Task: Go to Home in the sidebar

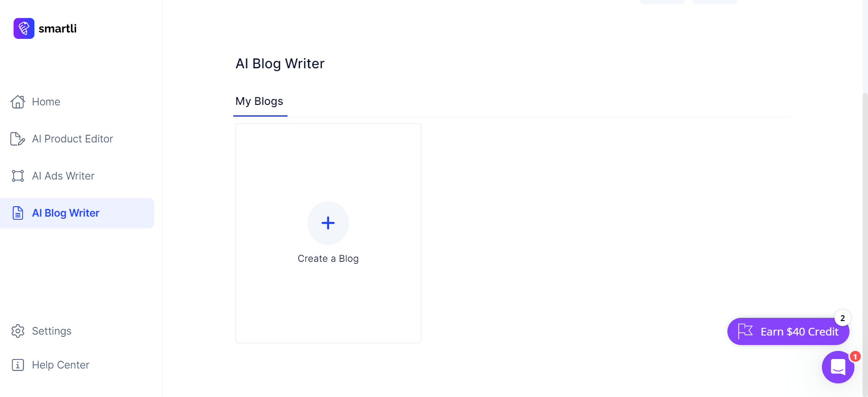Action: pyautogui.click(x=46, y=102)
